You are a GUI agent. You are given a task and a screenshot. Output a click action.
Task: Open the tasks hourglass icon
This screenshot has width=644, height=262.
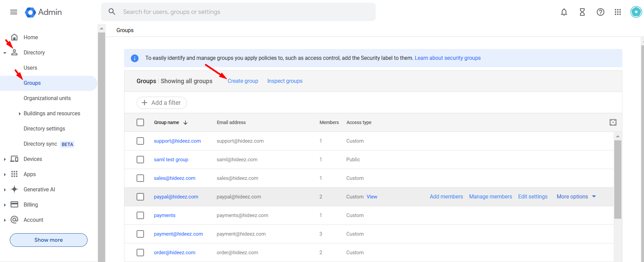(582, 12)
